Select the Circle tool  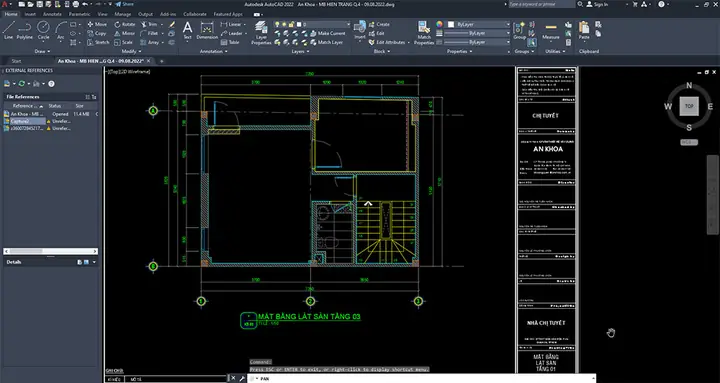(43, 30)
